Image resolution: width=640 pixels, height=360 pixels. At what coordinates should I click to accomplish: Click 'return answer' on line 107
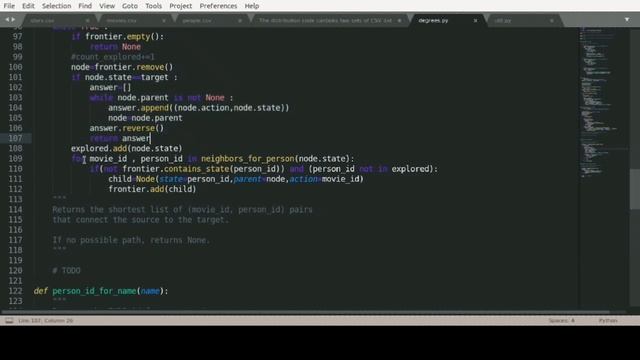tap(120, 138)
